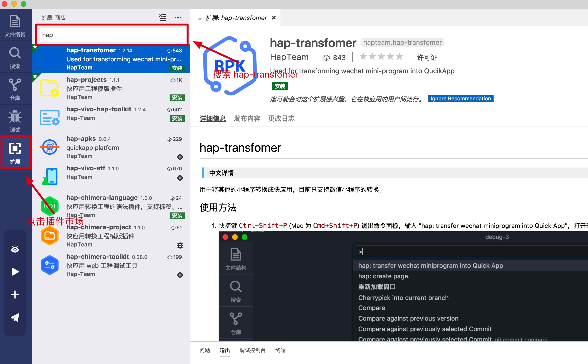588x364 pixels.
Task: Click the HapTeam publisher name in details
Action: coord(289,57)
